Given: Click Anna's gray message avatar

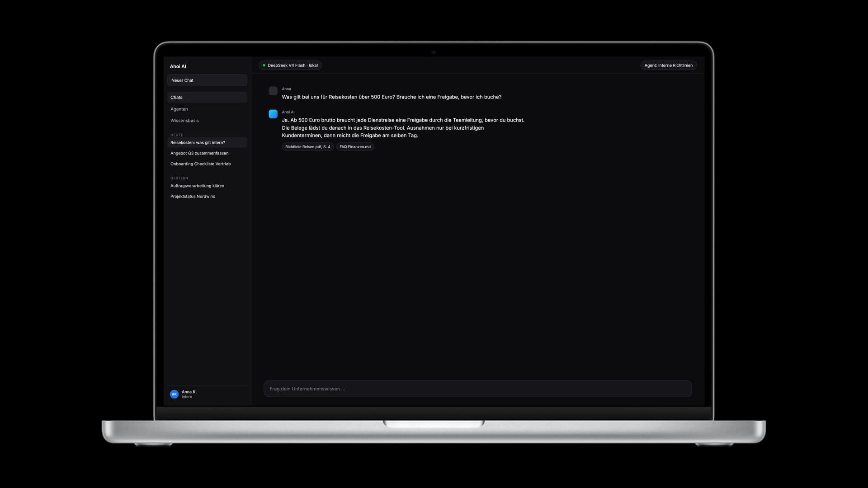Looking at the screenshot, I should point(273,91).
